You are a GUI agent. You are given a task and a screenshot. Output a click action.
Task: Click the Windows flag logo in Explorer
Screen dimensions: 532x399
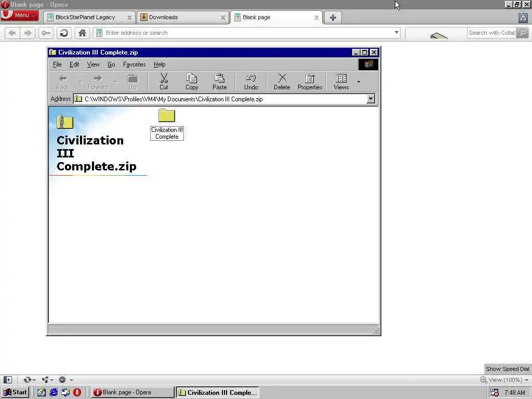click(368, 64)
